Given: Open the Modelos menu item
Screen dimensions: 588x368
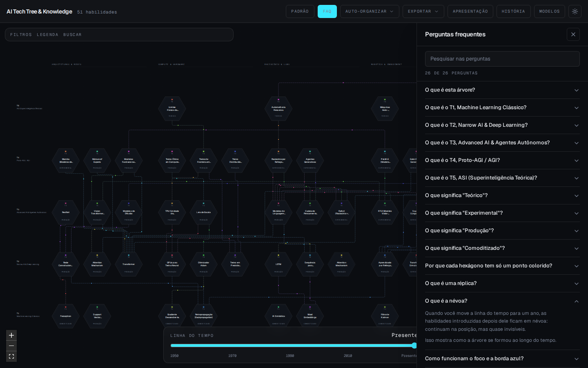Looking at the screenshot, I should [x=549, y=11].
